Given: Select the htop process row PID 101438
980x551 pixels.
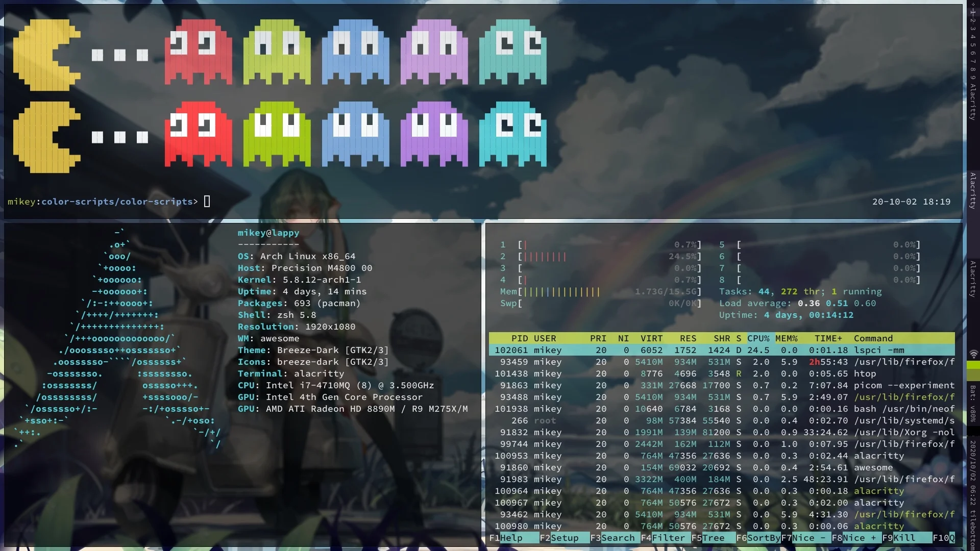Looking at the screenshot, I should point(722,373).
